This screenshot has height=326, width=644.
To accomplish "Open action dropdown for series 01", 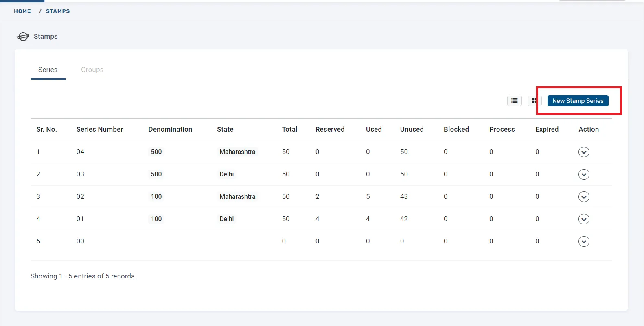I will [x=584, y=219].
